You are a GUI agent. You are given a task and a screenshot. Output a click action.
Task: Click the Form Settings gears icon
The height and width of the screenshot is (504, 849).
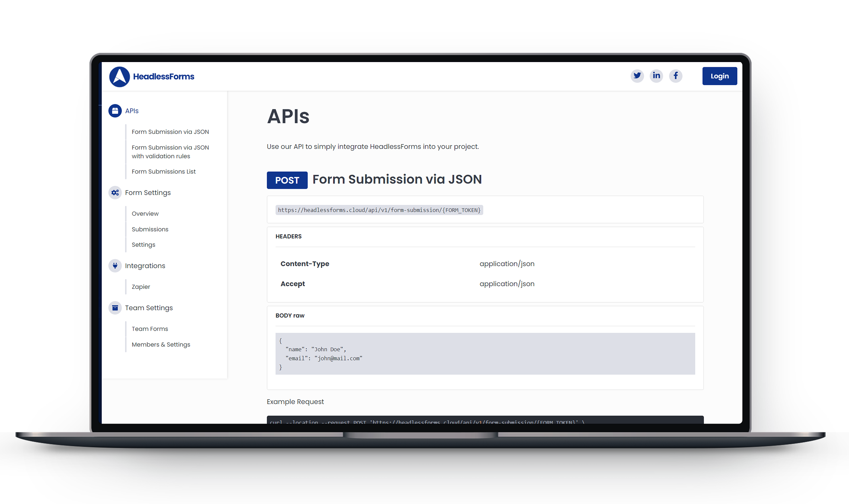(115, 193)
